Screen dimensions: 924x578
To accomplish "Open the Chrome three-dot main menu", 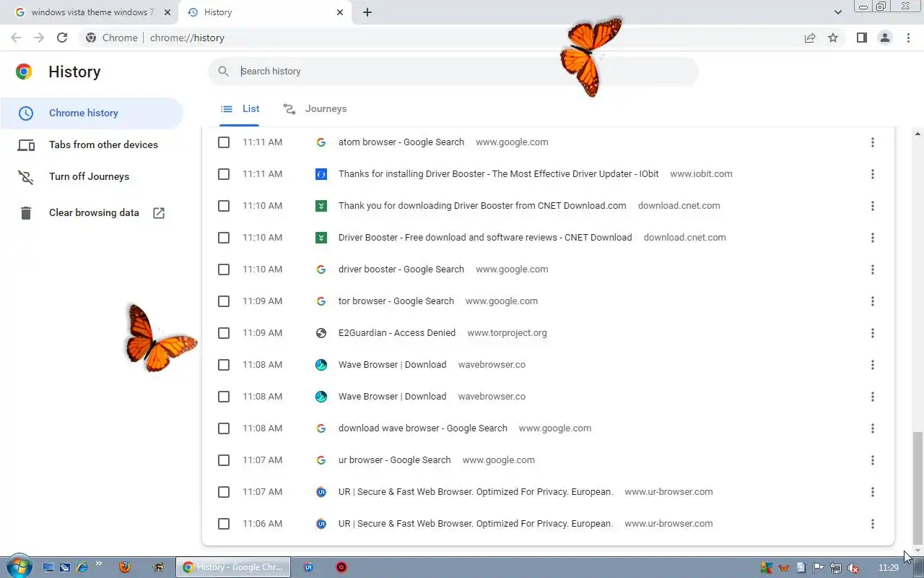I will pyautogui.click(x=908, y=38).
